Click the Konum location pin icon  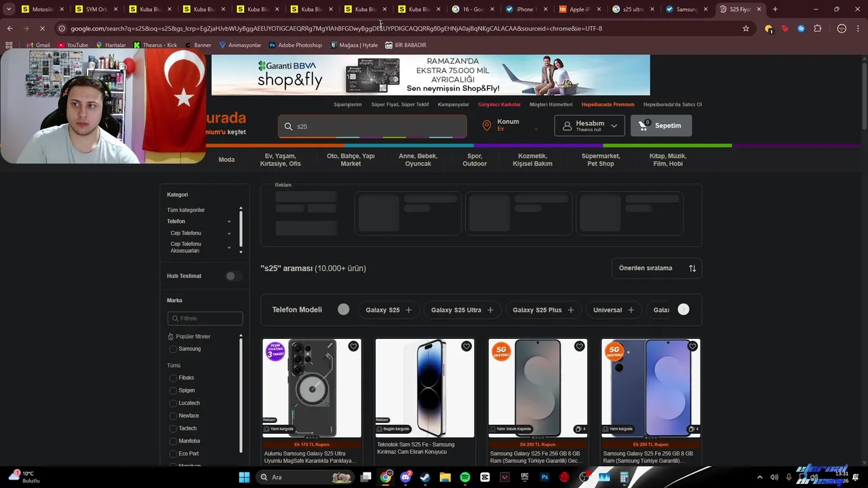tap(486, 125)
